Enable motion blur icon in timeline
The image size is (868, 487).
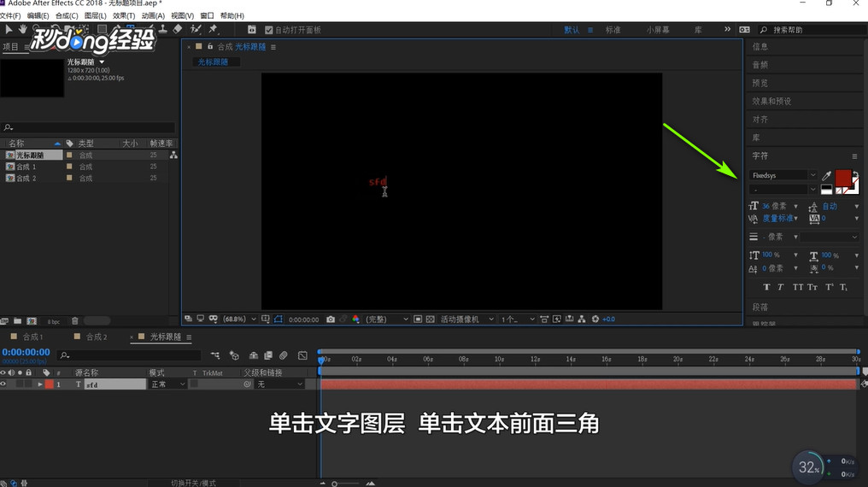tap(284, 355)
